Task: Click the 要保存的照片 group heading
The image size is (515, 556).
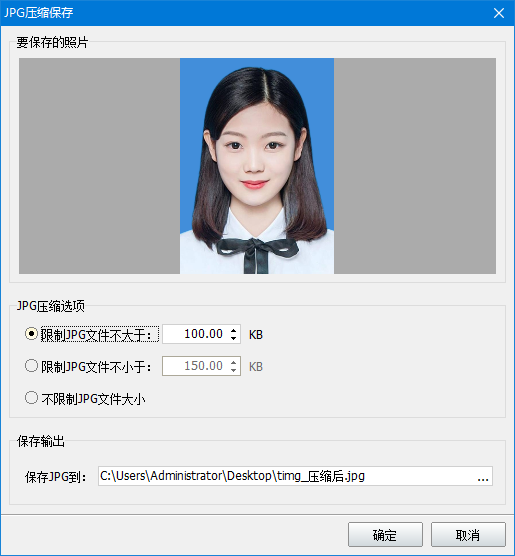Action: coord(52,43)
